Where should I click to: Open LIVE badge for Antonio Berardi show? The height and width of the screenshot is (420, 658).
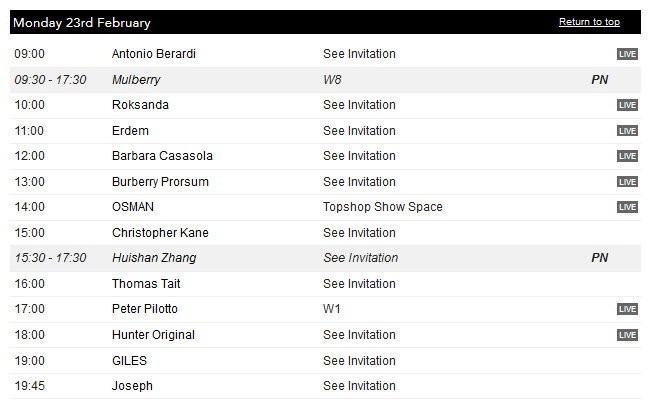click(x=627, y=54)
